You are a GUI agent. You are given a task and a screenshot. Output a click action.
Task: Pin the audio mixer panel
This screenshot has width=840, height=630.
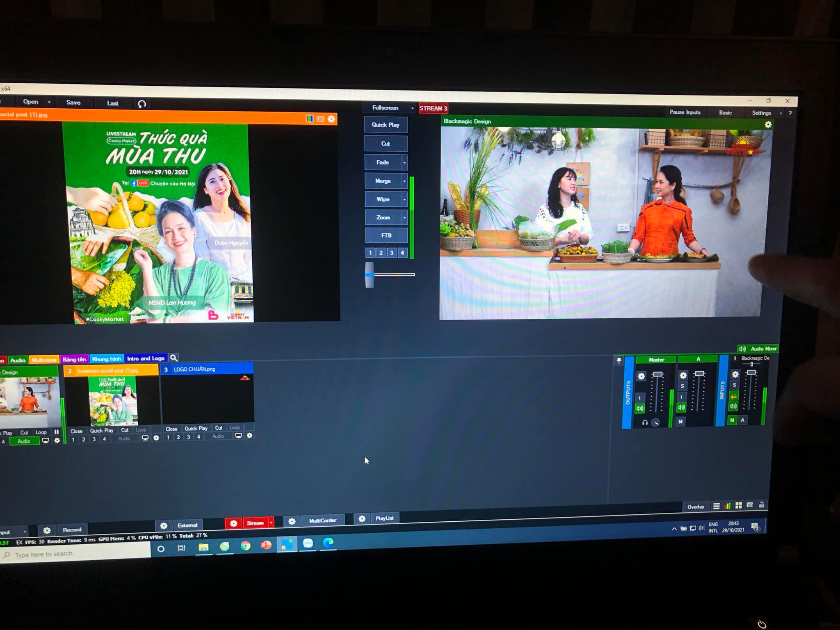(619, 361)
